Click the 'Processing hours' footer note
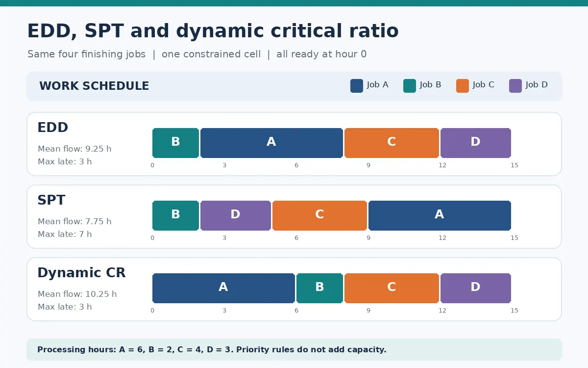The width and height of the screenshot is (588, 368). (212, 350)
